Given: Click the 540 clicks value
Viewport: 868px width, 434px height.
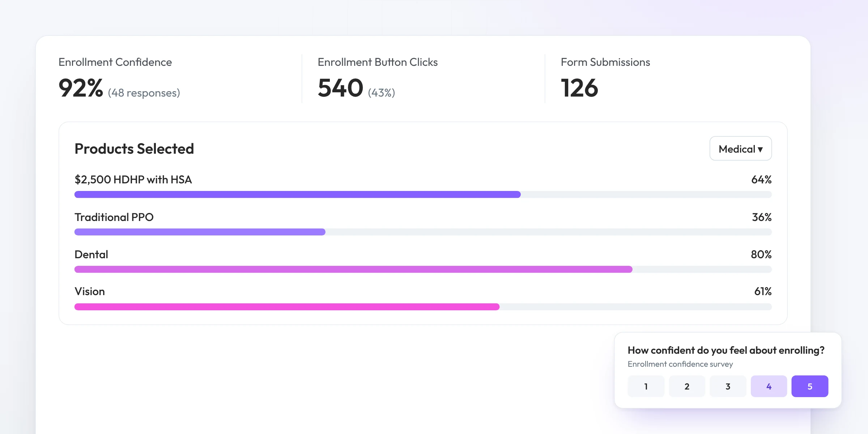Looking at the screenshot, I should [340, 88].
